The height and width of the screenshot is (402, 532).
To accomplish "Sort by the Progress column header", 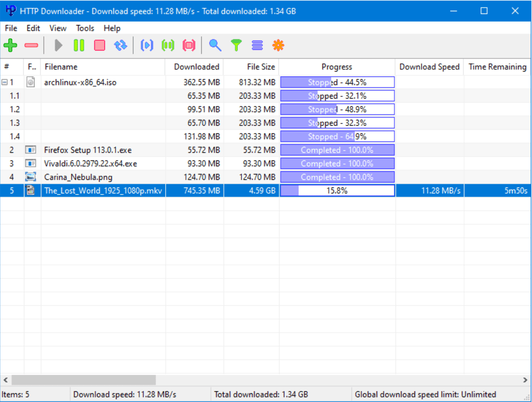I will click(x=337, y=67).
